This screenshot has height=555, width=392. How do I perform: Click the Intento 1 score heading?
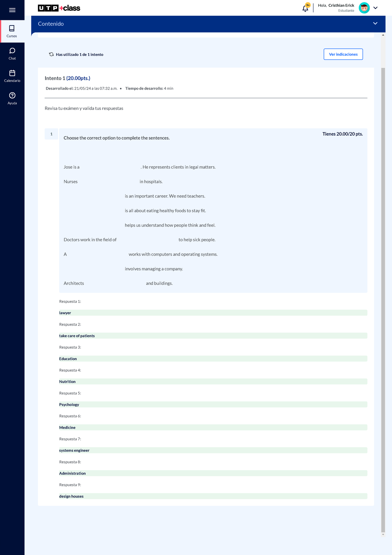(67, 78)
